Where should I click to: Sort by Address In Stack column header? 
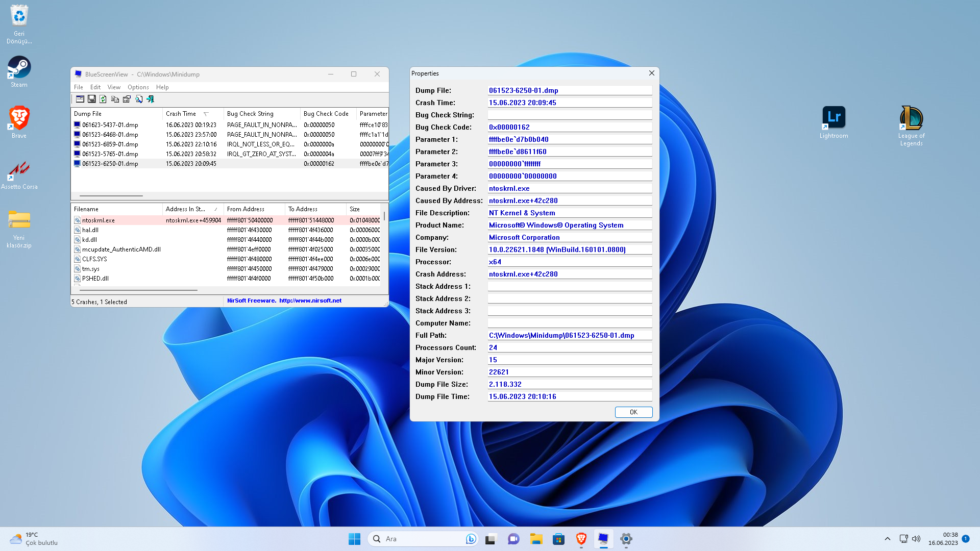coord(186,209)
